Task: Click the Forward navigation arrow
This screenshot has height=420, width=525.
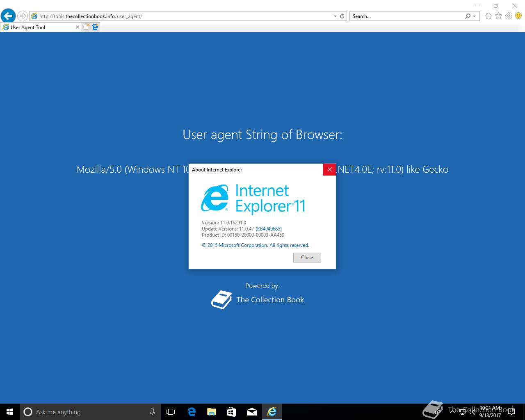Action: [23, 16]
